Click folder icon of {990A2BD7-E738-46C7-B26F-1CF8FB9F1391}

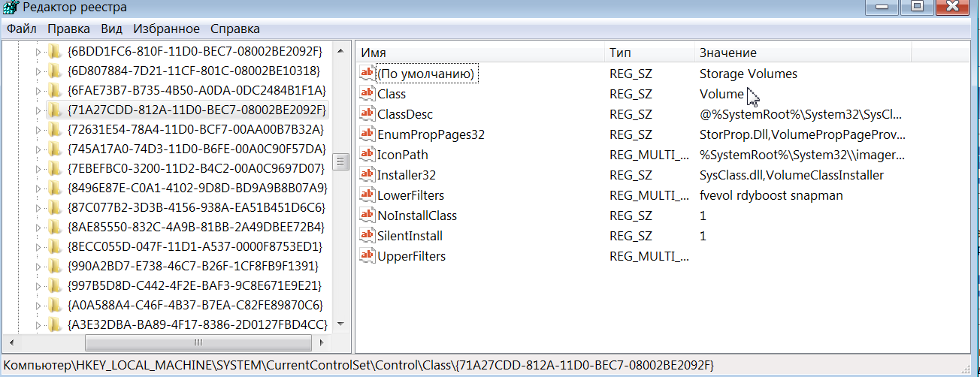[55, 266]
